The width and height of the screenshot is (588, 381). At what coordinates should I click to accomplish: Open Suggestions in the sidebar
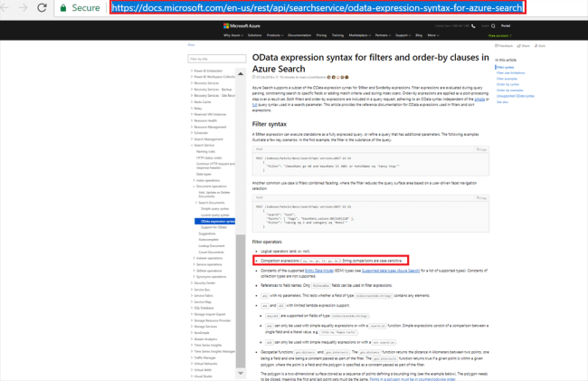207,233
